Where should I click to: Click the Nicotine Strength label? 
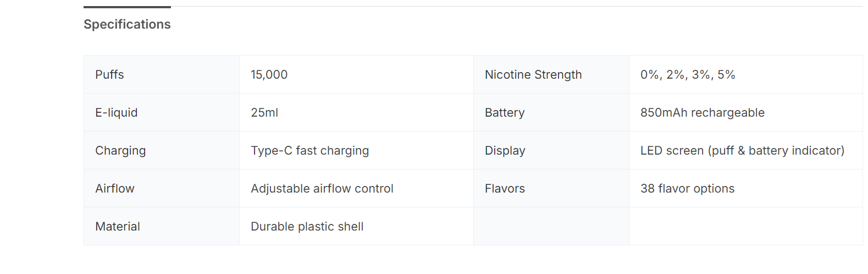click(x=533, y=75)
